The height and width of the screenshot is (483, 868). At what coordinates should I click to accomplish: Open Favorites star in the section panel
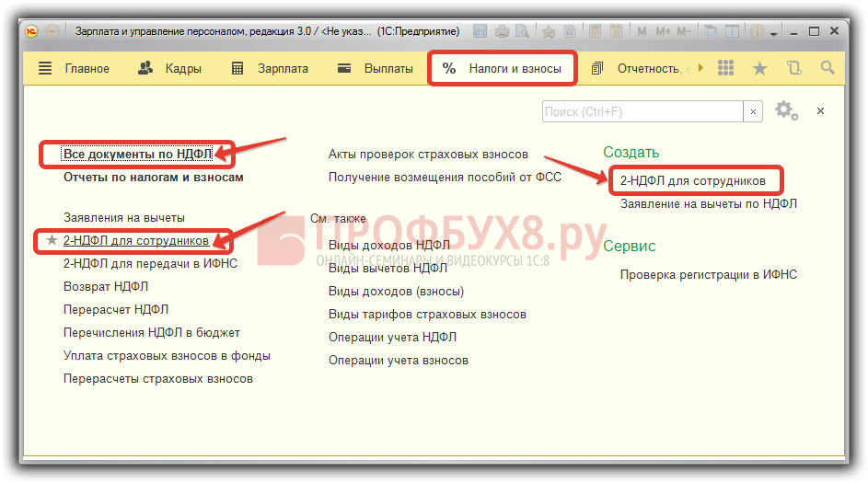click(759, 68)
